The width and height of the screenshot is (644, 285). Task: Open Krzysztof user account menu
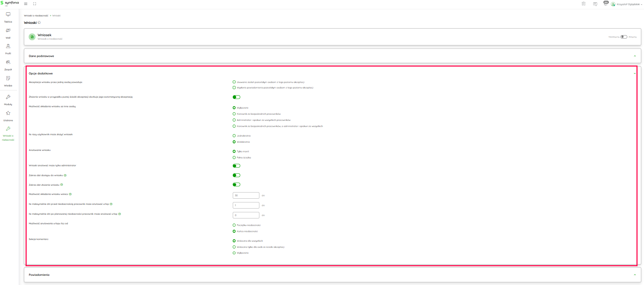coord(627,4)
